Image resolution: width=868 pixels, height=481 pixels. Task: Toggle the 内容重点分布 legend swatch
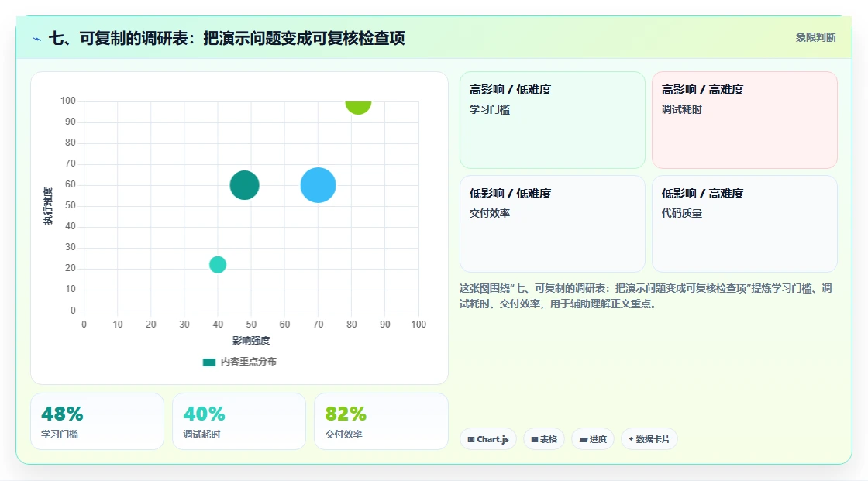pyautogui.click(x=208, y=362)
